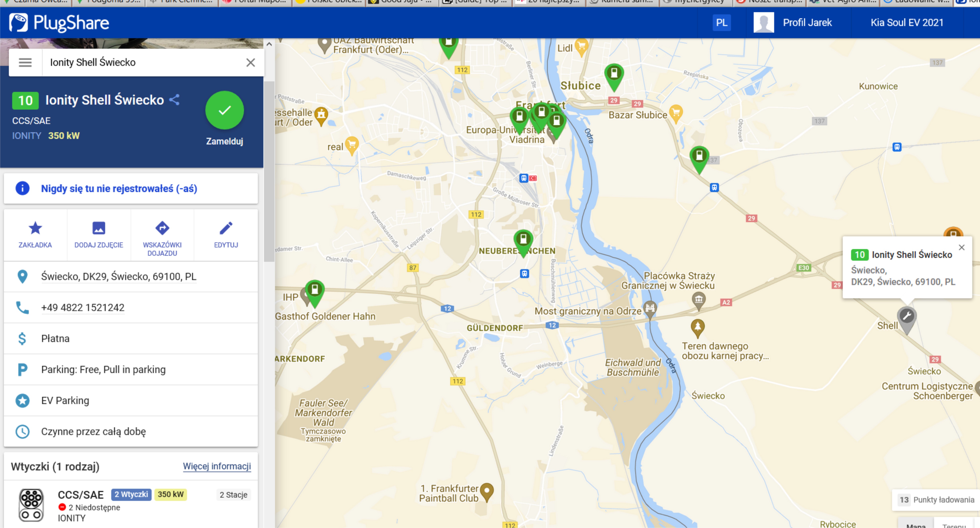
Task: Click the Nigdy się tu nie rejestrowałeś notice
Action: (130, 189)
